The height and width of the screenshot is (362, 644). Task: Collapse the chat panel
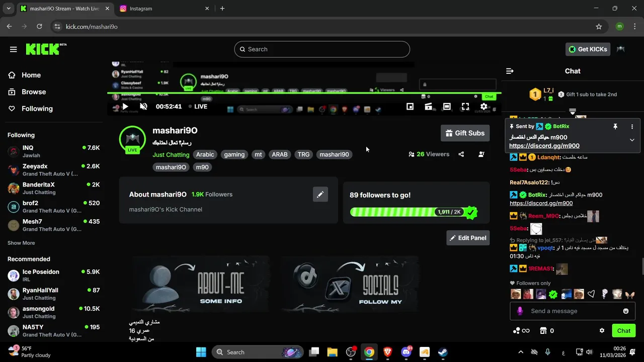tap(510, 71)
